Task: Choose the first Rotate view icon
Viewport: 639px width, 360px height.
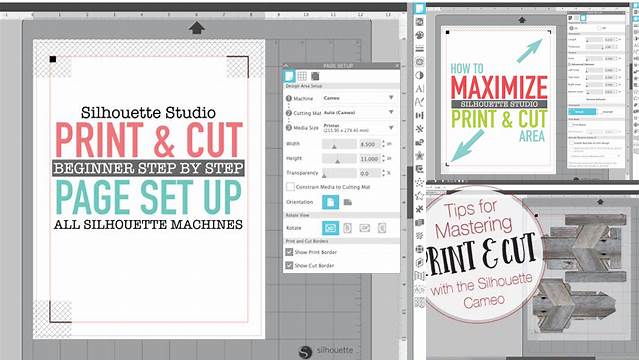Action: pos(331,228)
